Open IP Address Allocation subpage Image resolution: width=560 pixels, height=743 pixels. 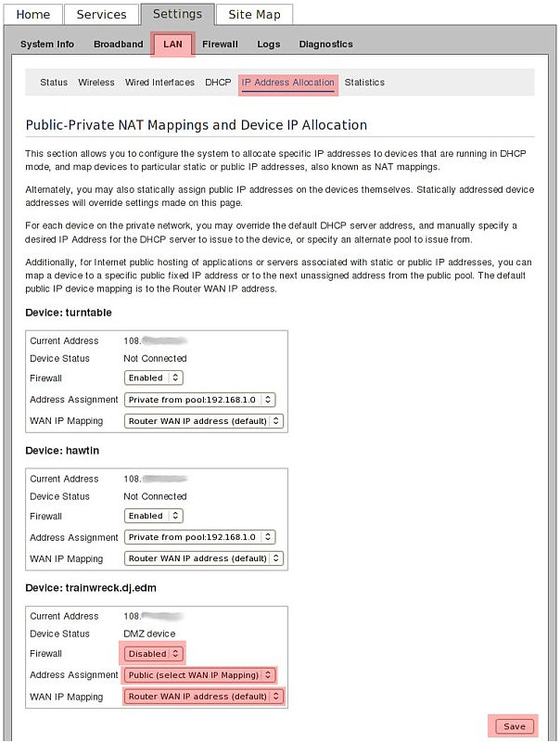point(288,83)
